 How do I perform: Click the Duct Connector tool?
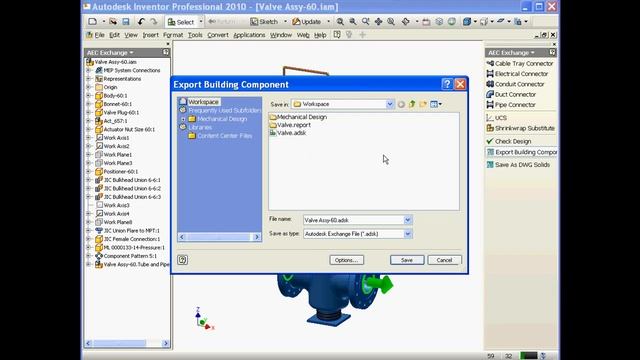tap(511, 94)
